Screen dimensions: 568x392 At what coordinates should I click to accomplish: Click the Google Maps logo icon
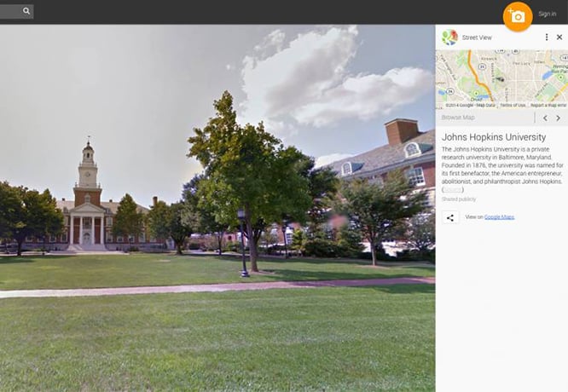450,37
